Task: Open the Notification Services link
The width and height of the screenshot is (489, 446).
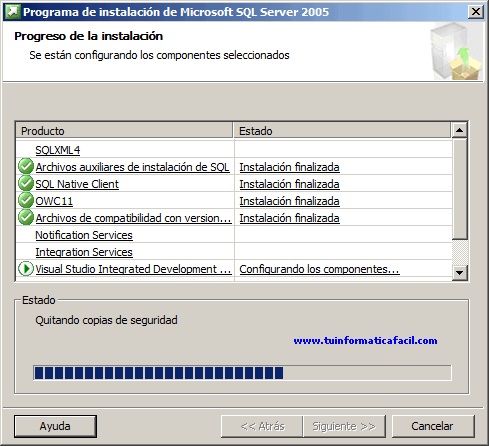Action: [84, 235]
